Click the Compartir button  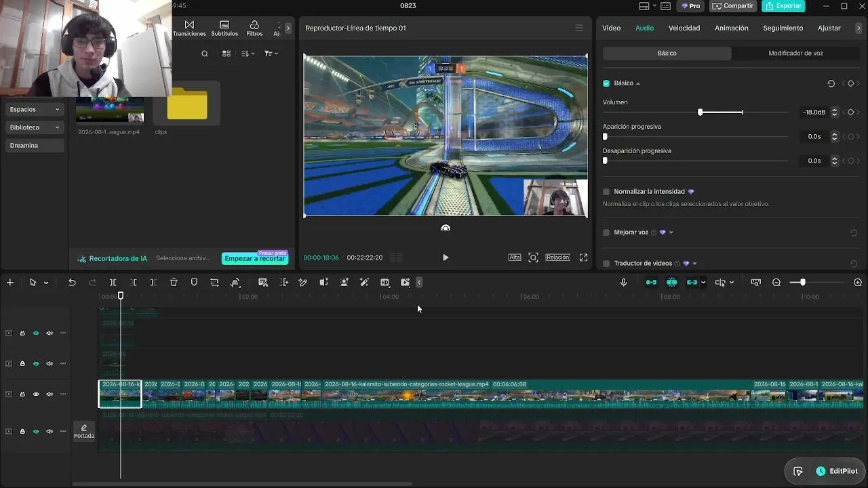(732, 6)
